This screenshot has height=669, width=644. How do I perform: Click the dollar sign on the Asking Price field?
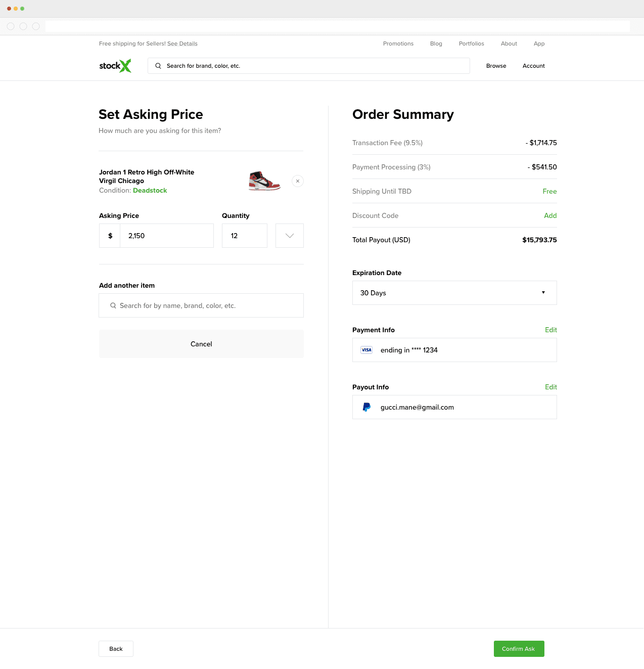[x=109, y=236]
